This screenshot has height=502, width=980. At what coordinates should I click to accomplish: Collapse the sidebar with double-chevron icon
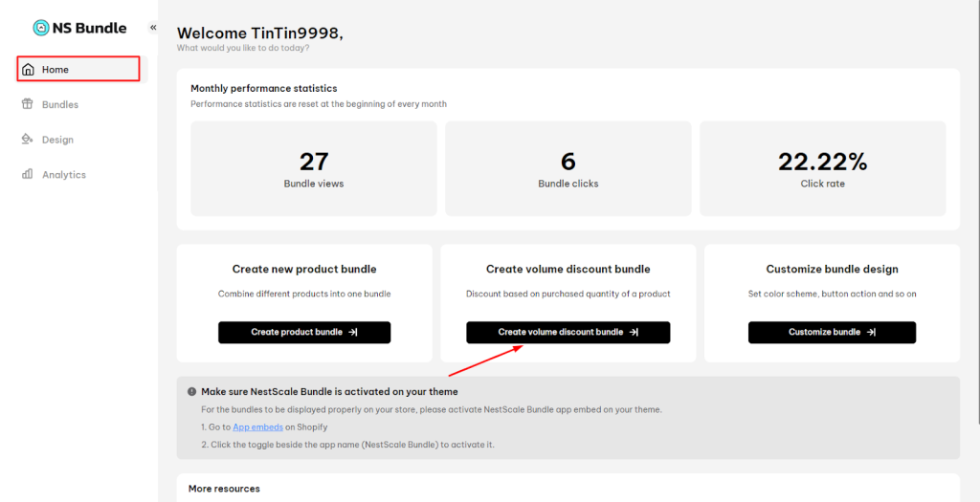click(153, 28)
